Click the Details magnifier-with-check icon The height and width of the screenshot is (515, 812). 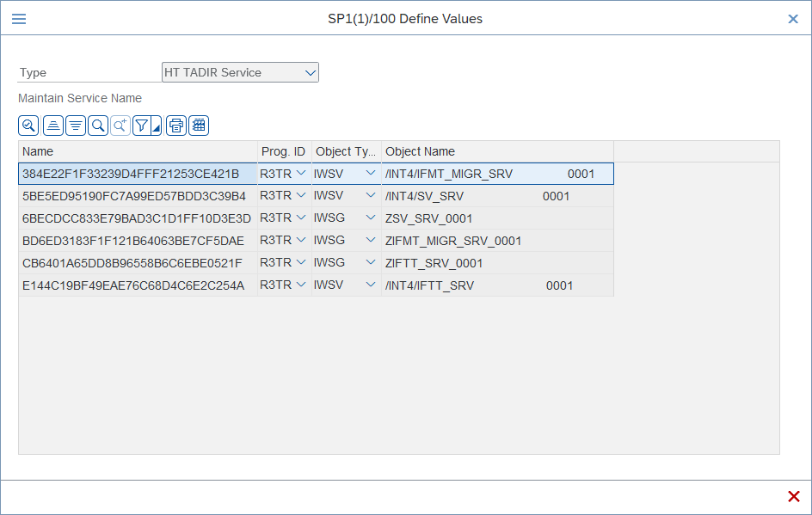(x=28, y=126)
